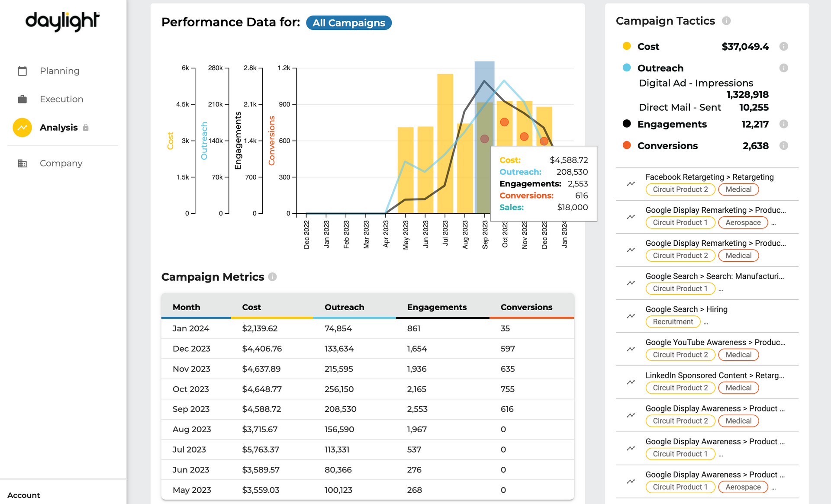Screen dimensions: 831x504
Task: Click the Execution briefcase icon
Action: [23, 99]
